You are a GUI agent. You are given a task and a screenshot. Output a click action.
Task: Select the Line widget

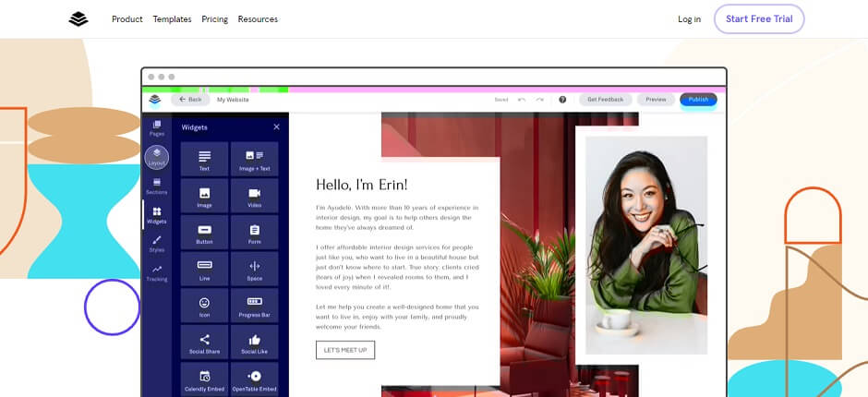click(204, 269)
